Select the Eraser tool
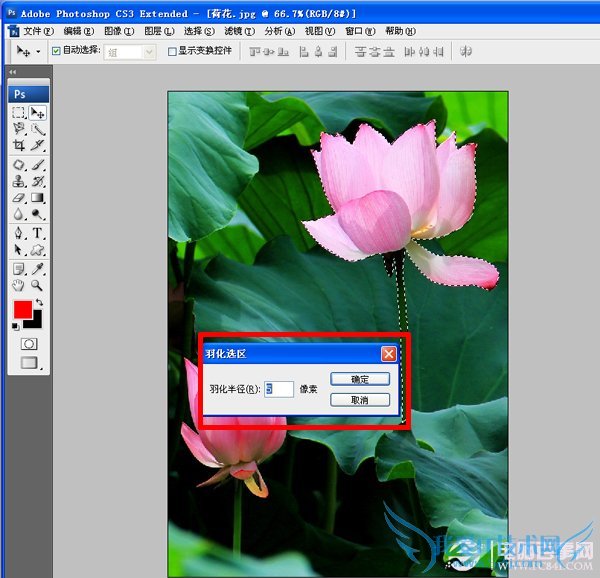Image resolution: width=600 pixels, height=578 pixels. point(18,199)
